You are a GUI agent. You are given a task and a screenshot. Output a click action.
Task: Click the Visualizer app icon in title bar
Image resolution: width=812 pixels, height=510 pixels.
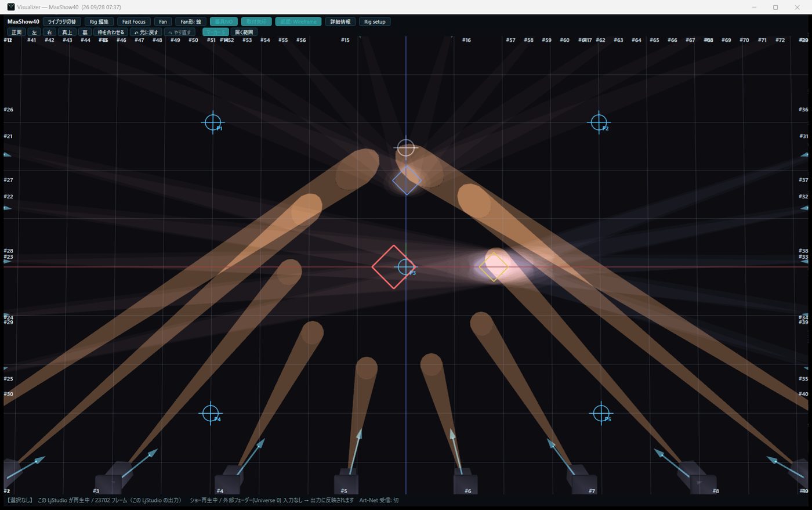[x=10, y=7]
